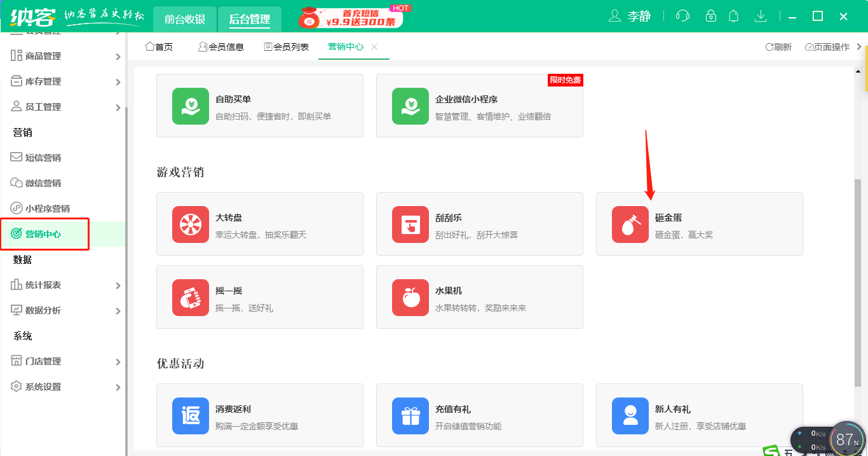
Task: Click the 商品管理 grid icon
Action: tap(17, 55)
